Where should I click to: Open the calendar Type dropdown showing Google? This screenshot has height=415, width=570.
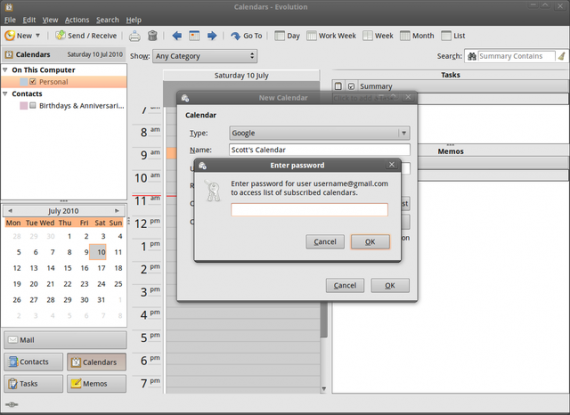coord(320,133)
